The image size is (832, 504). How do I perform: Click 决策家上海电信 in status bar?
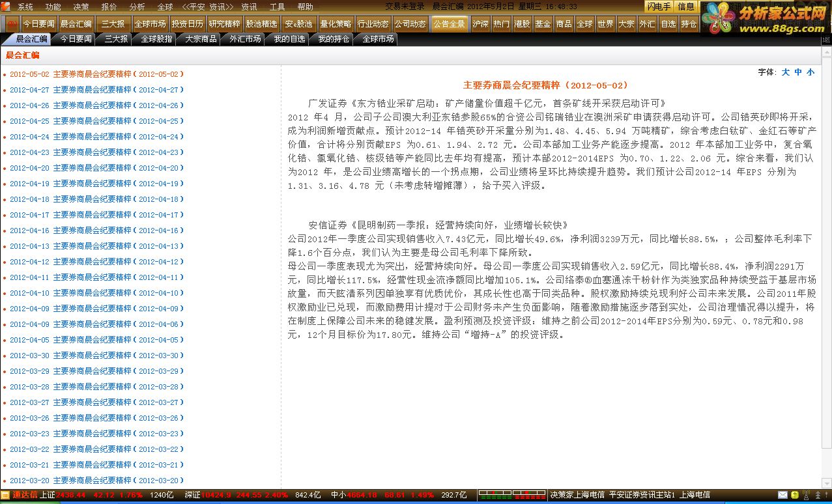[x=577, y=495]
